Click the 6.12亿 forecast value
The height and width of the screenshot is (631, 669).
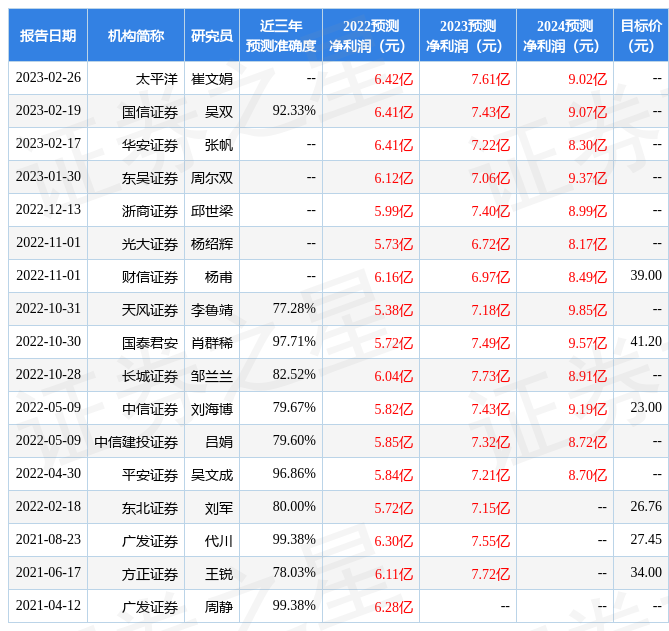tap(393, 178)
